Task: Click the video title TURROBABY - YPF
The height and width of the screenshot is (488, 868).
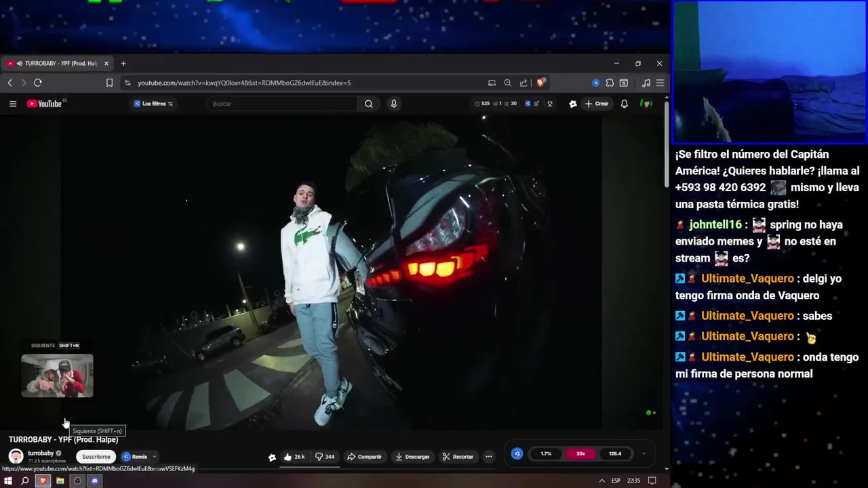Action: tap(63, 440)
